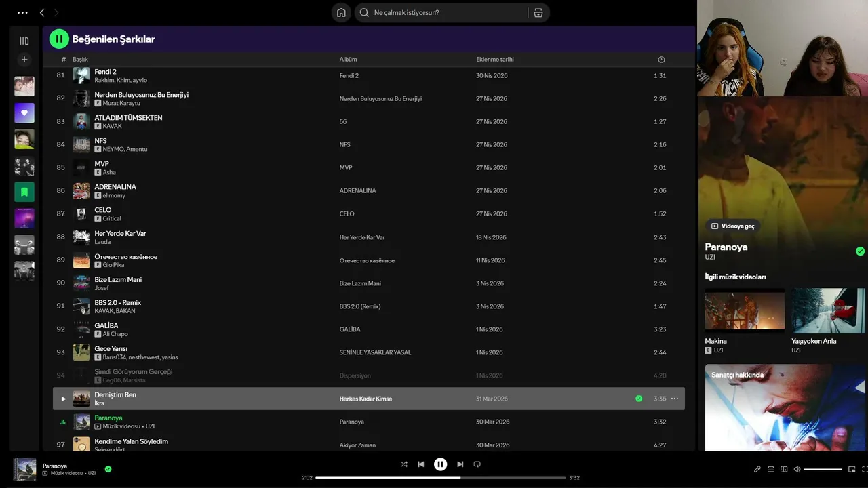Pause playback in bottom player bar
868x488 pixels.
[440, 464]
